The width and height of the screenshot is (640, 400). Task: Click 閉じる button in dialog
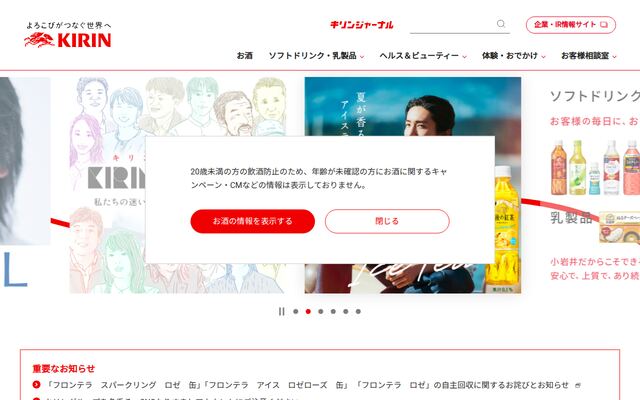click(387, 221)
